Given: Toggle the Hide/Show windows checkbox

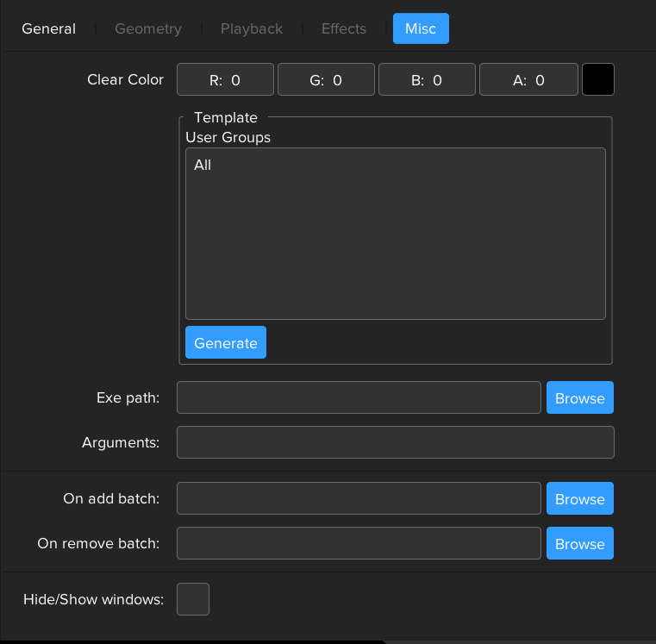Looking at the screenshot, I should [x=192, y=599].
